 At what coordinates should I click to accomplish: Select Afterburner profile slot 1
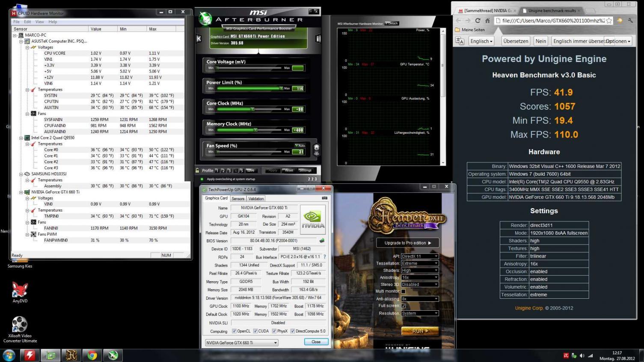coord(217,171)
